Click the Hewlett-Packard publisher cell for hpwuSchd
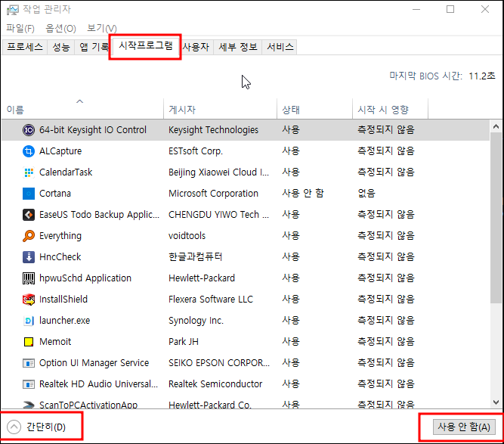 [202, 278]
